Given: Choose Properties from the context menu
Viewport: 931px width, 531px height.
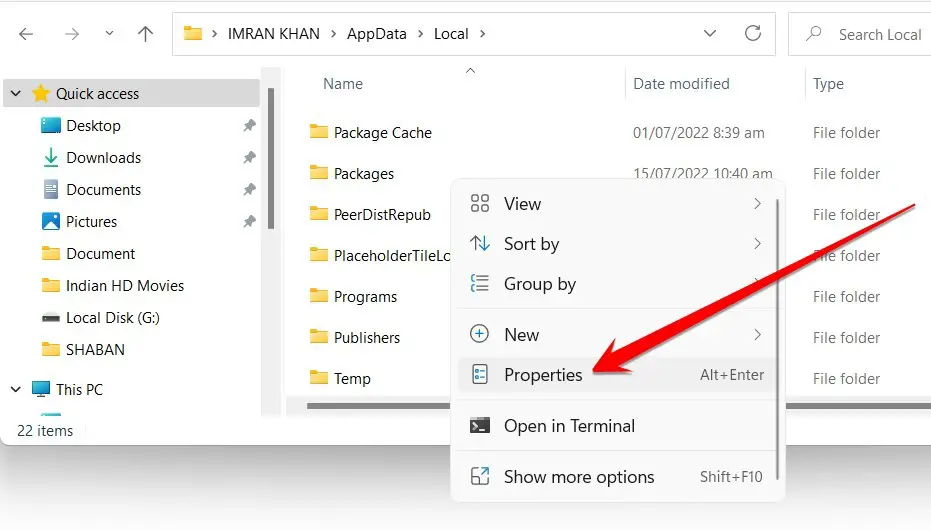Looking at the screenshot, I should (x=618, y=375).
